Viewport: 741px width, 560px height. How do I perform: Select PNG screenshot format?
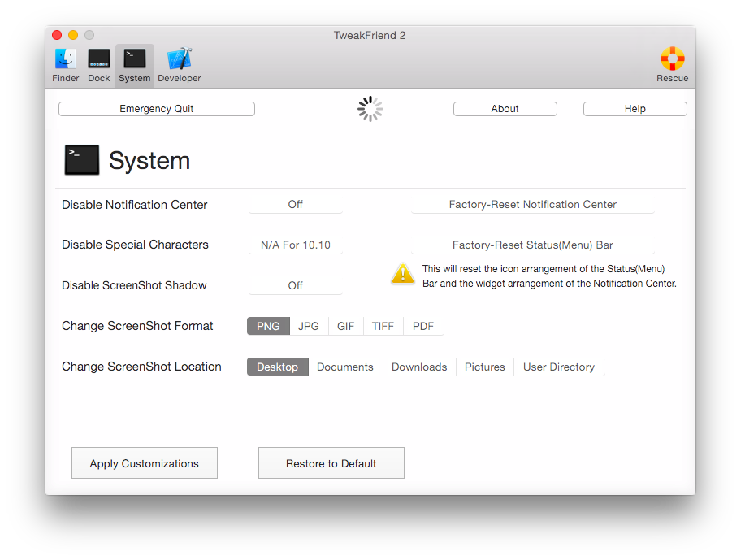(x=268, y=326)
